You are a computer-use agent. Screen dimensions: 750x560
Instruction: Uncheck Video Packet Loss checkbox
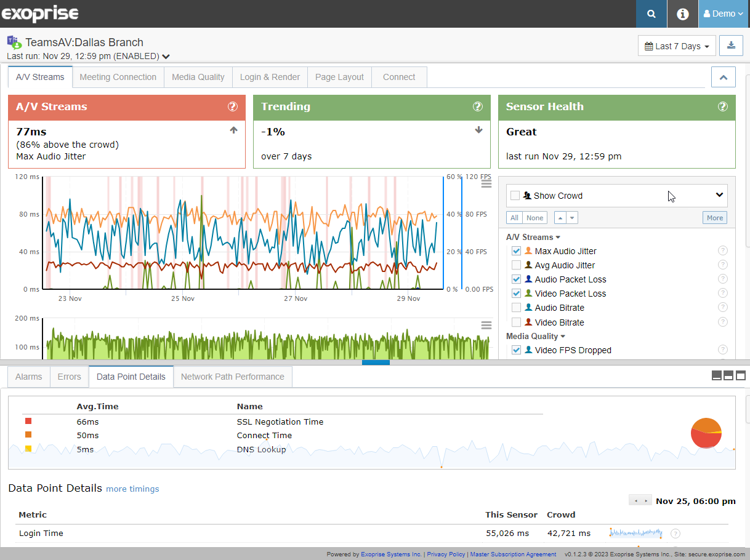517,294
